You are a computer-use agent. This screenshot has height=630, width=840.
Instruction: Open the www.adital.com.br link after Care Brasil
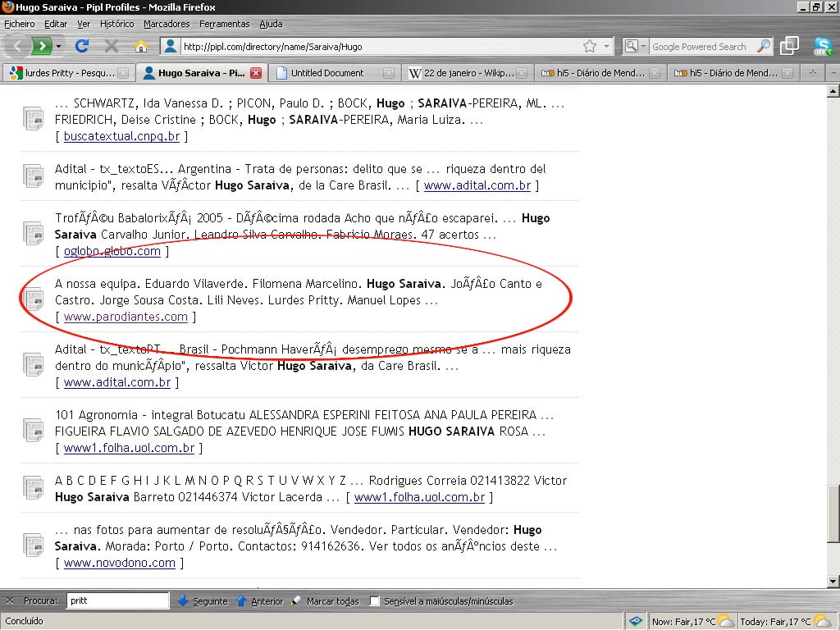pos(477,185)
